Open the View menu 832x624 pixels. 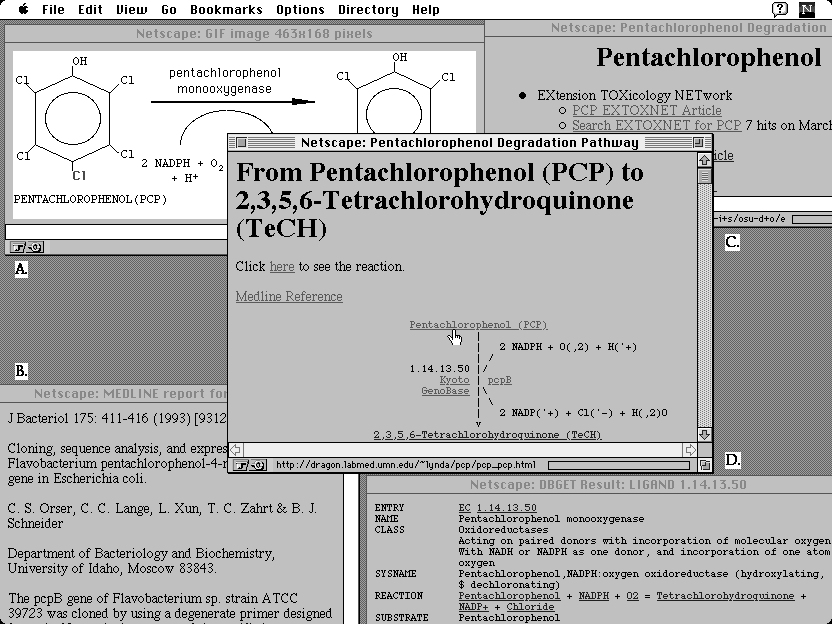(x=132, y=10)
